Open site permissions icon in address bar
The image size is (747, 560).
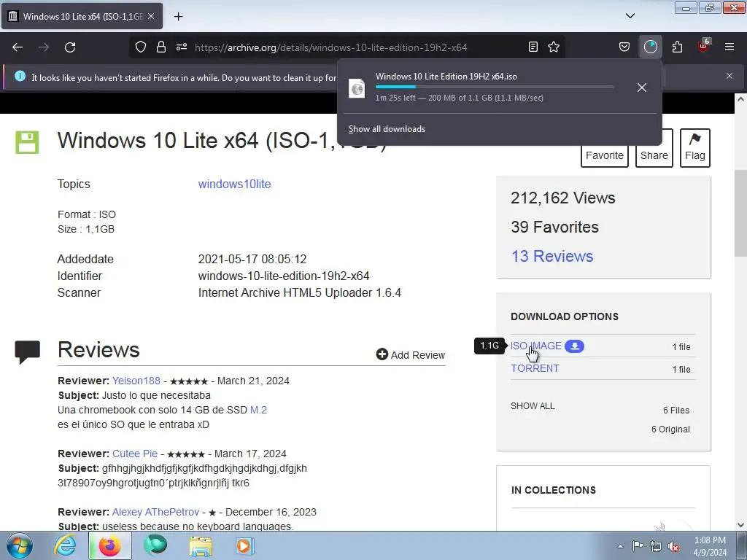(182, 47)
